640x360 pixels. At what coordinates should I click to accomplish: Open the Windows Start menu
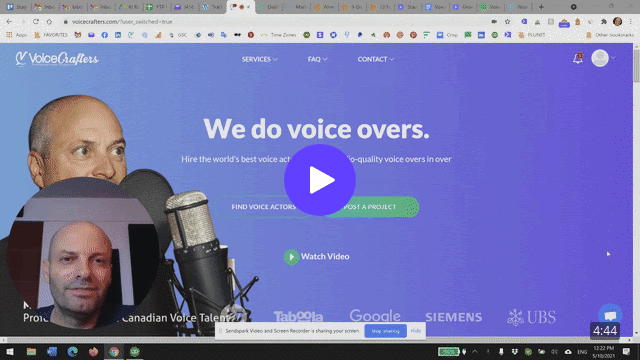click(10, 351)
